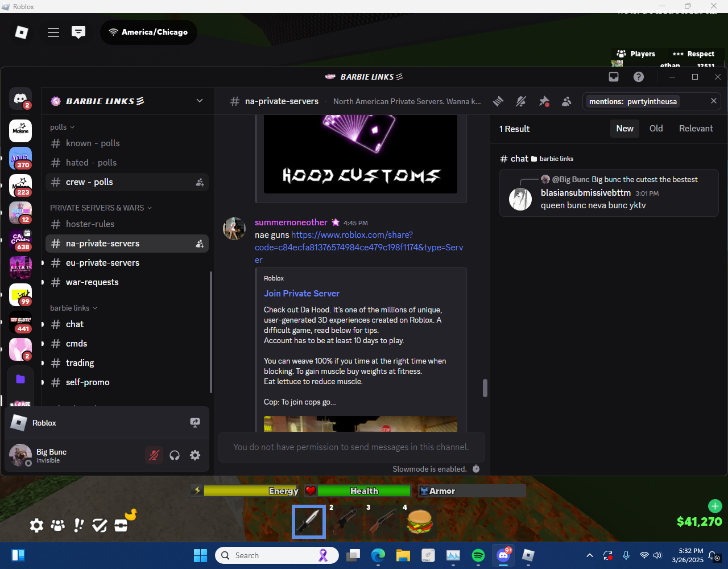Open the Malone server icon

point(20,131)
